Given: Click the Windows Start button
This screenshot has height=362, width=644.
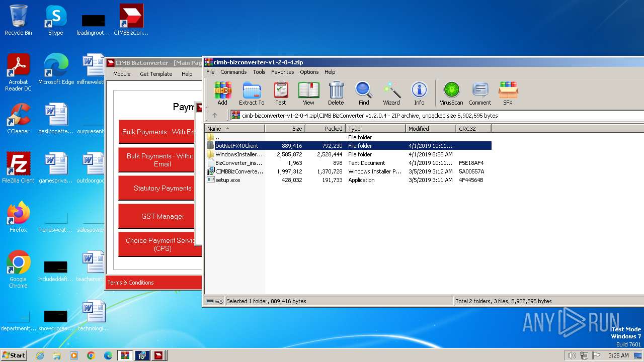Looking at the screenshot, I should (x=14, y=355).
